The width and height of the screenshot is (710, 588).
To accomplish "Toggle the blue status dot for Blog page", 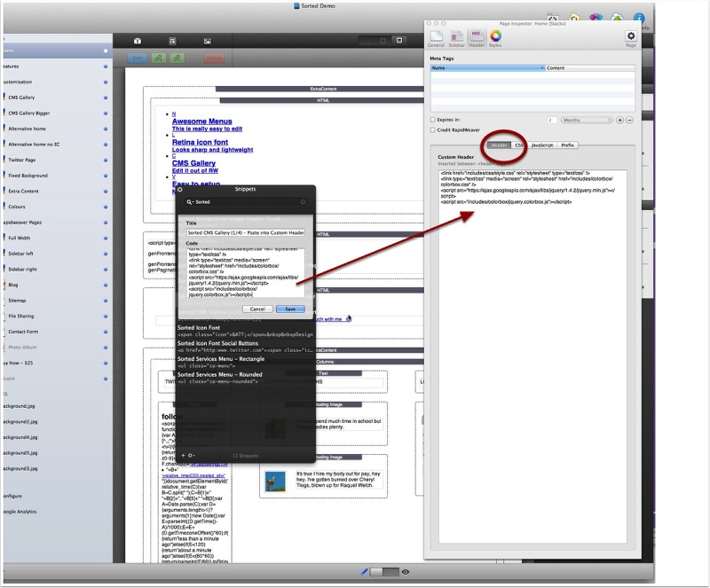I will pyautogui.click(x=106, y=285).
